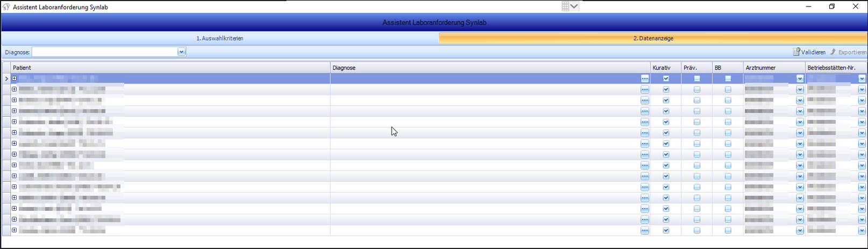Tick BB checkbox in third row
Viewport: 868px width, 249px height.
coord(728,100)
